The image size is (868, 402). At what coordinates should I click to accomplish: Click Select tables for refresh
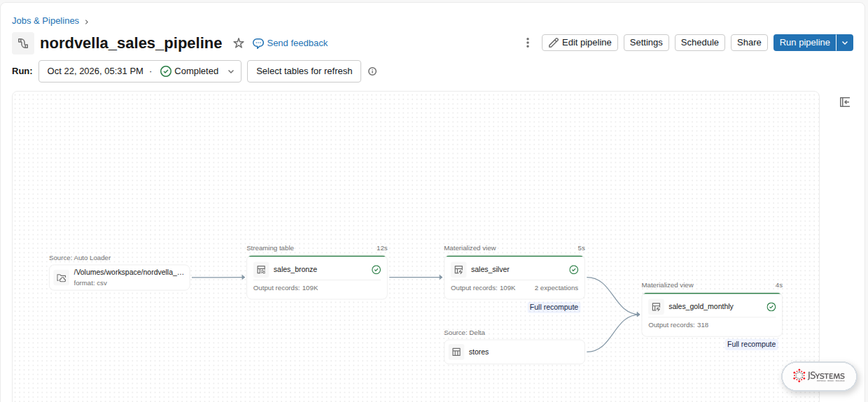point(304,71)
